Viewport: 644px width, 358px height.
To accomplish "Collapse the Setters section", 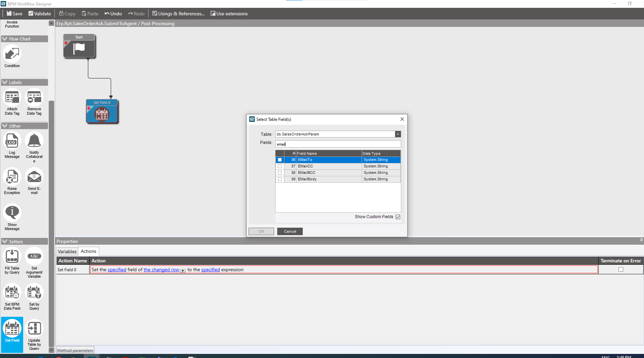I will pyautogui.click(x=5, y=242).
